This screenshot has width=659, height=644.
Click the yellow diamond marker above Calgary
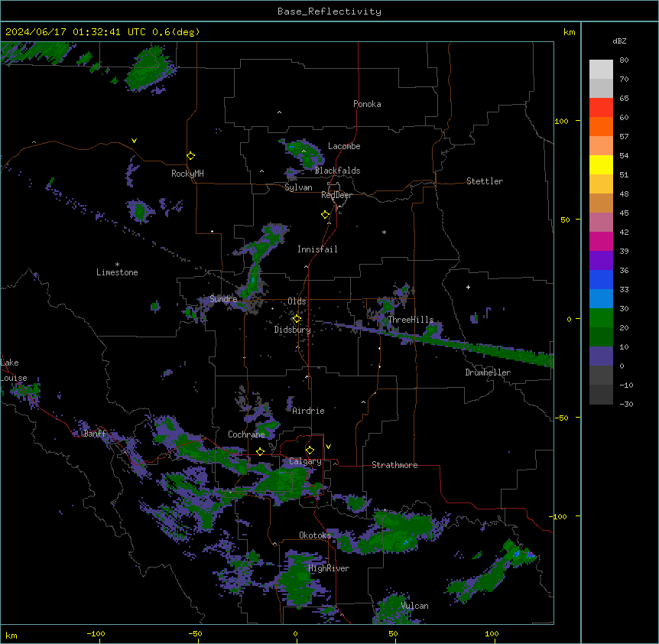(x=310, y=450)
